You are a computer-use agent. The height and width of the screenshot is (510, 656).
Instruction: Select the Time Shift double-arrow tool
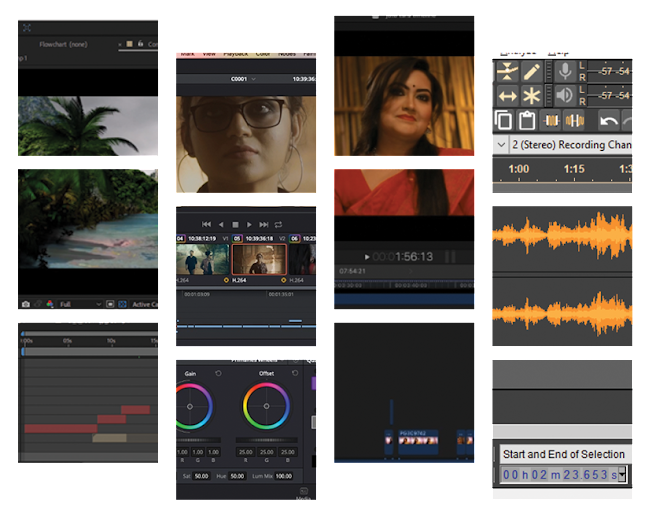[506, 96]
